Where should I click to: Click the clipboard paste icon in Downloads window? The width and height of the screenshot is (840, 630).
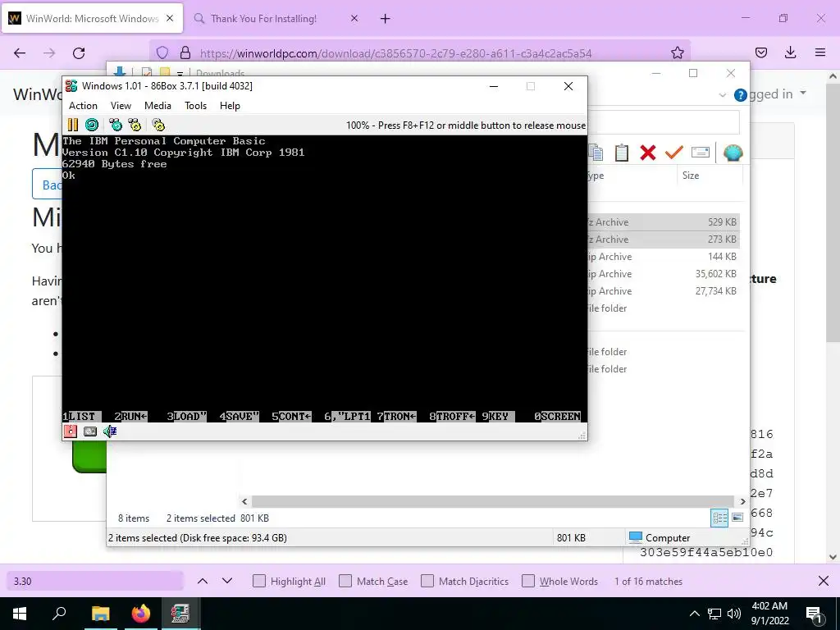pyautogui.click(x=622, y=153)
